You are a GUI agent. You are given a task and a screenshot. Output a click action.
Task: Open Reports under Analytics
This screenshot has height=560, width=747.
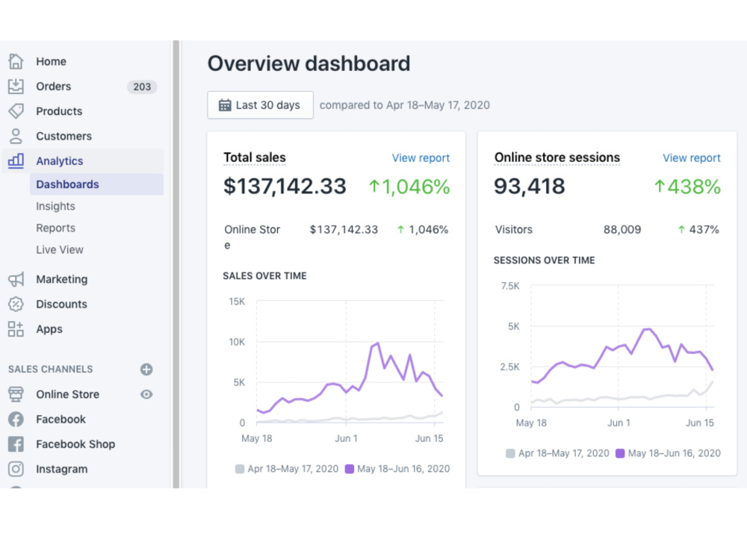(56, 228)
